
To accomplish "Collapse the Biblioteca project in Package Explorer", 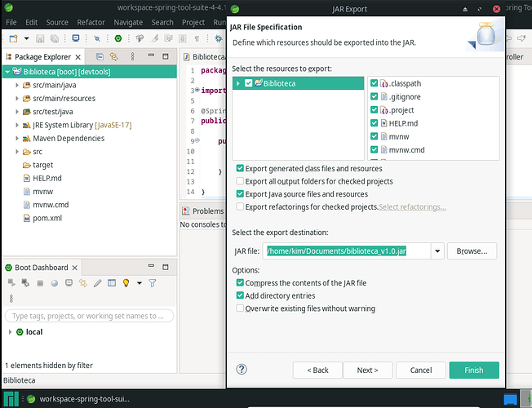I will coord(7,72).
